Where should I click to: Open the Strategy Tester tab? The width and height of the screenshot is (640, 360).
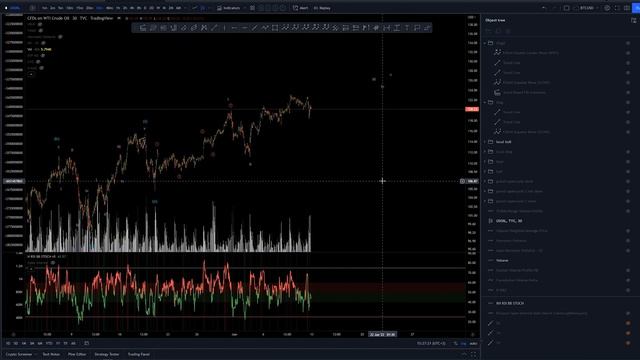coord(107,354)
